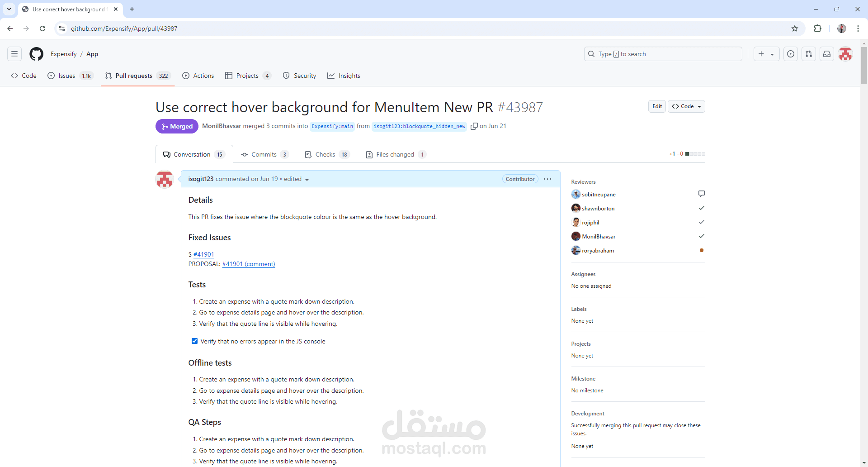The height and width of the screenshot is (467, 868).
Task: Click sobitneupane's comment status icon
Action: [x=701, y=194]
